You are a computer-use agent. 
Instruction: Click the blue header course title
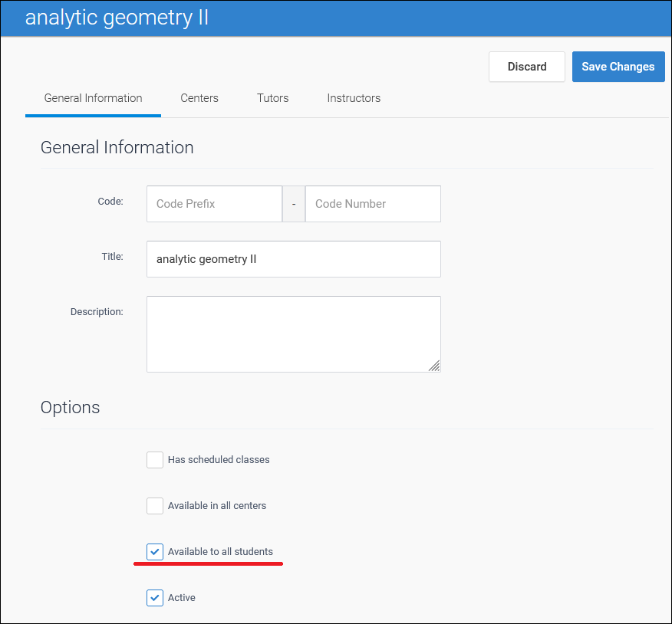117,18
